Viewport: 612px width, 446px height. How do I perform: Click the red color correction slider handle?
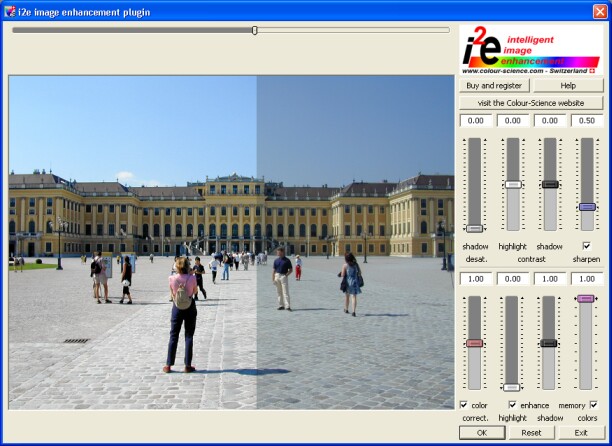tap(475, 343)
